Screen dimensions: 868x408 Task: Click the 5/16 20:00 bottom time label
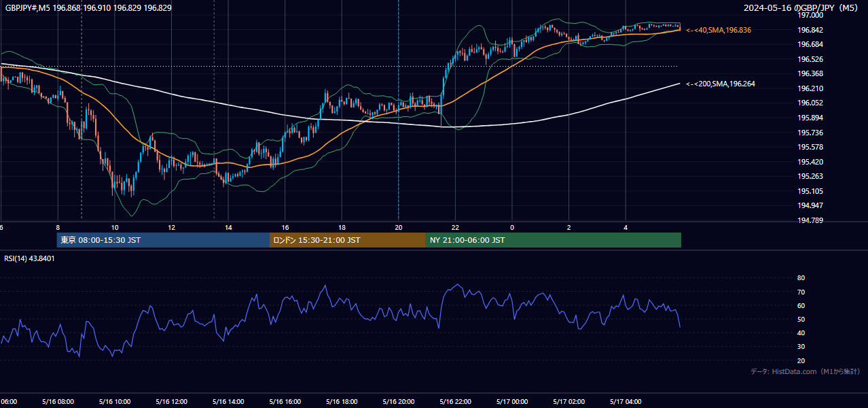[398, 402]
